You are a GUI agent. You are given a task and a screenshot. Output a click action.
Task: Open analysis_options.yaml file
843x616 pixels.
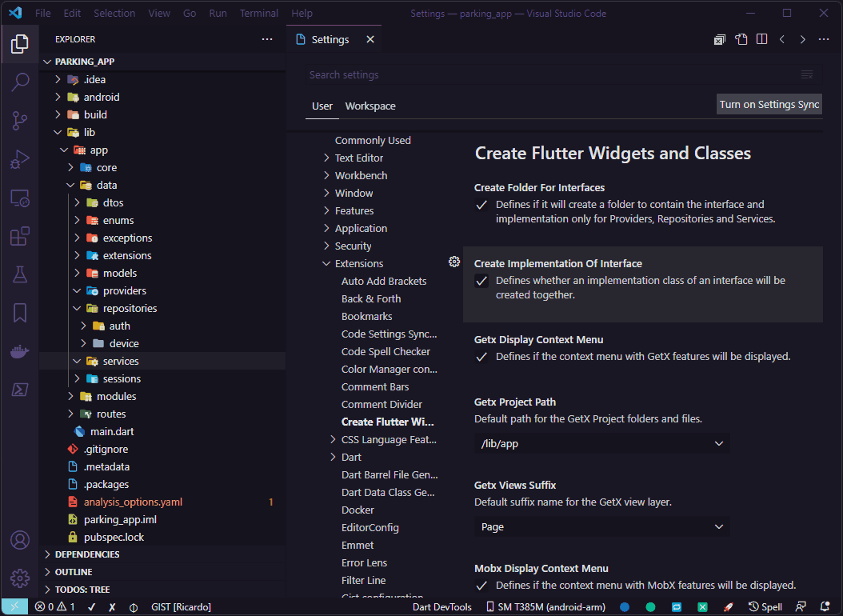click(x=133, y=502)
